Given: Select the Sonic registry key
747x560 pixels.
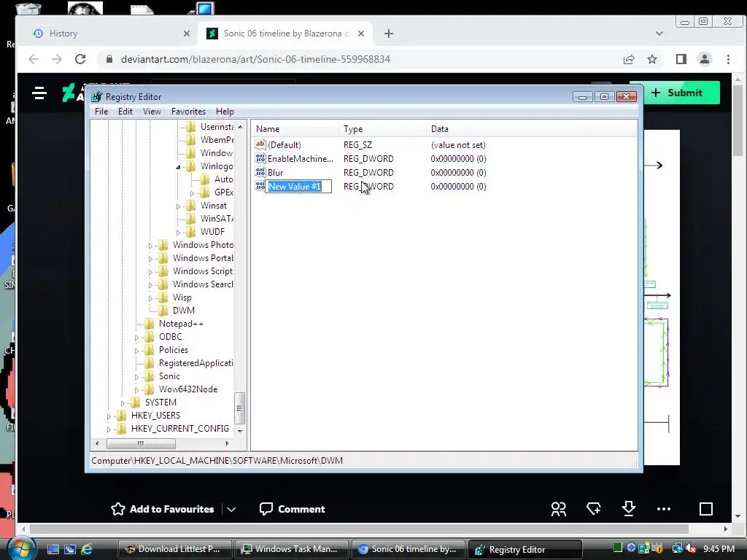Looking at the screenshot, I should click(169, 376).
